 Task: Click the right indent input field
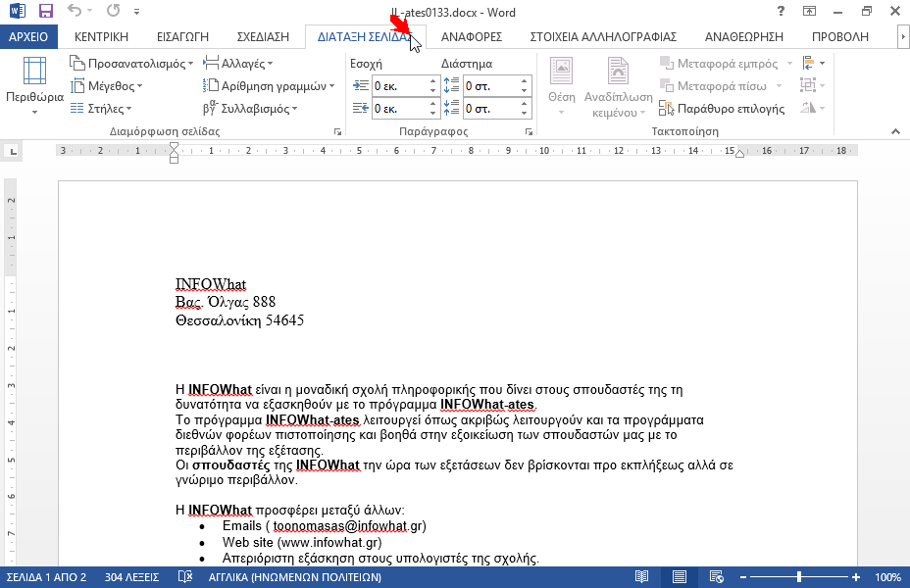coord(400,109)
